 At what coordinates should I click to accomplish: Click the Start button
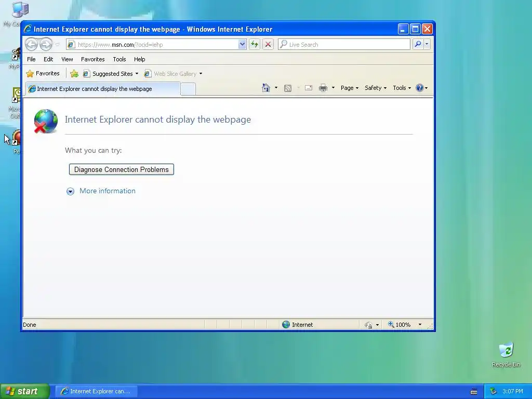point(25,391)
